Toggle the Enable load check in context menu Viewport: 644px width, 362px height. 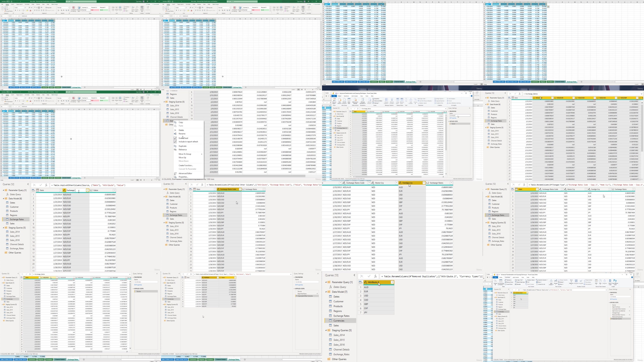coord(175,138)
